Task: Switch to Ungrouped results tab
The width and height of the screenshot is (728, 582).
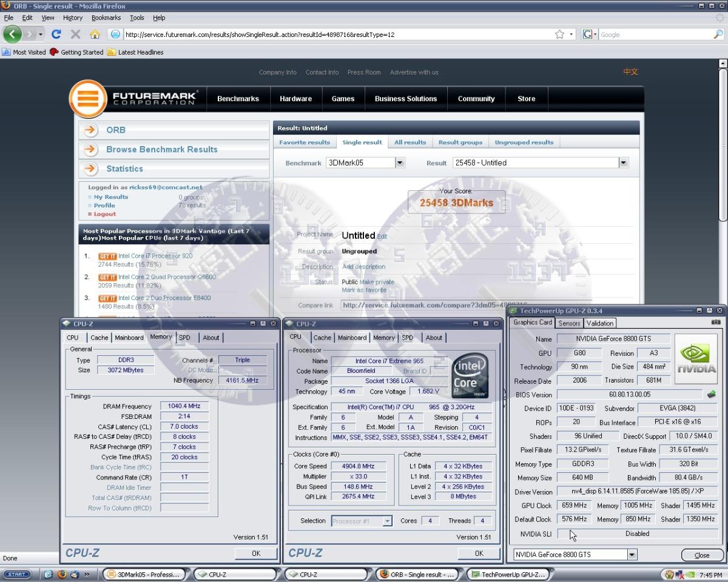Action: pos(524,142)
